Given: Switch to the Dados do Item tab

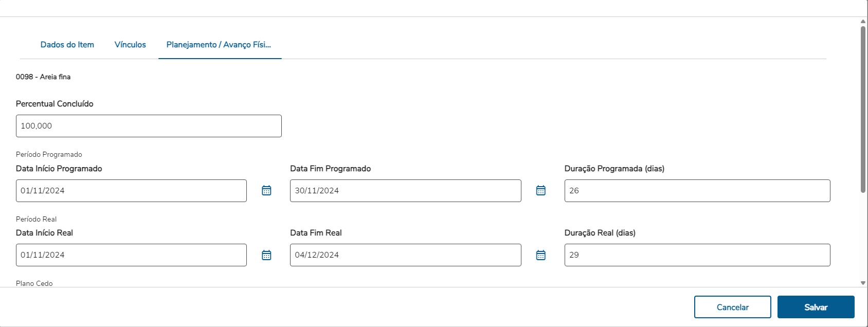Looking at the screenshot, I should (67, 45).
